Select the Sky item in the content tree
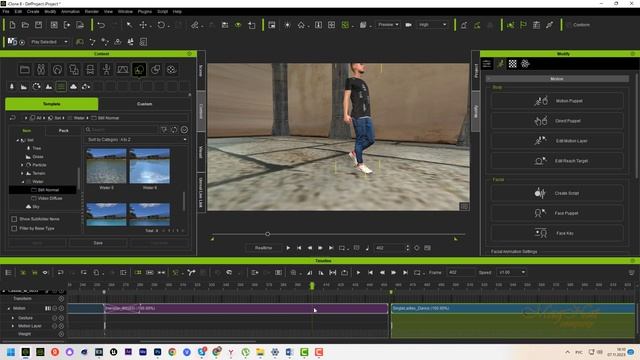Viewport: 640px width, 360px height. [x=36, y=207]
